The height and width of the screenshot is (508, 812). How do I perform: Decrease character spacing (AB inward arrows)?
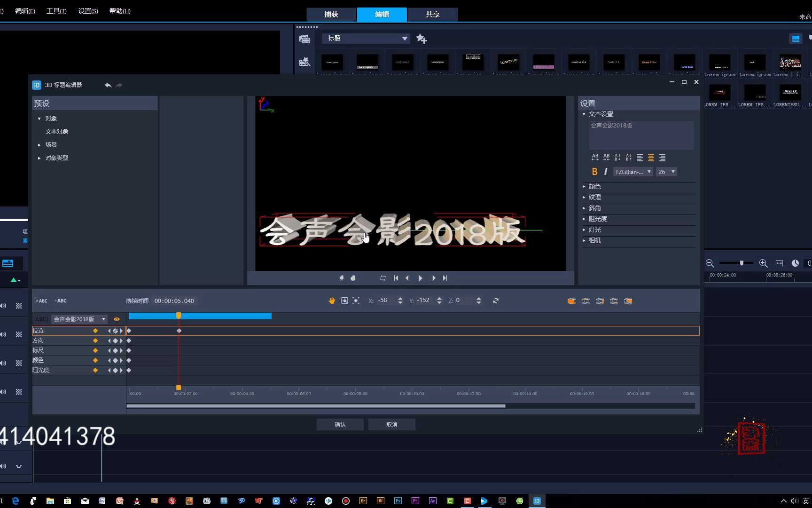pyautogui.click(x=606, y=157)
